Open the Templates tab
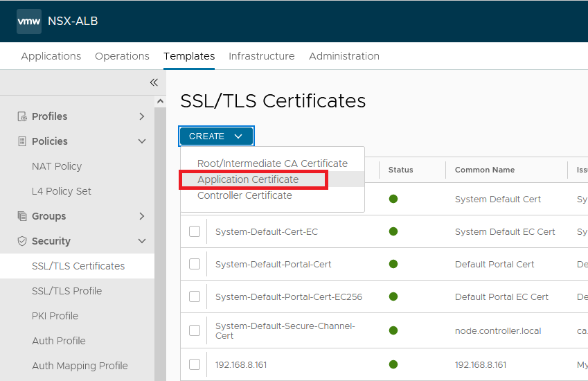Screen dimensions: 588x381 tap(189, 56)
